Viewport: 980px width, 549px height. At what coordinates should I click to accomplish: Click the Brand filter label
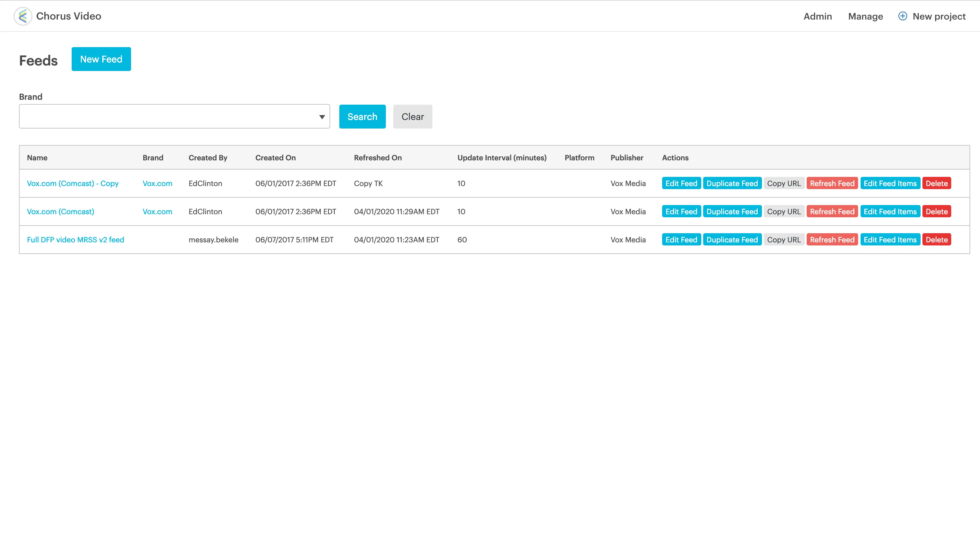[x=30, y=97]
